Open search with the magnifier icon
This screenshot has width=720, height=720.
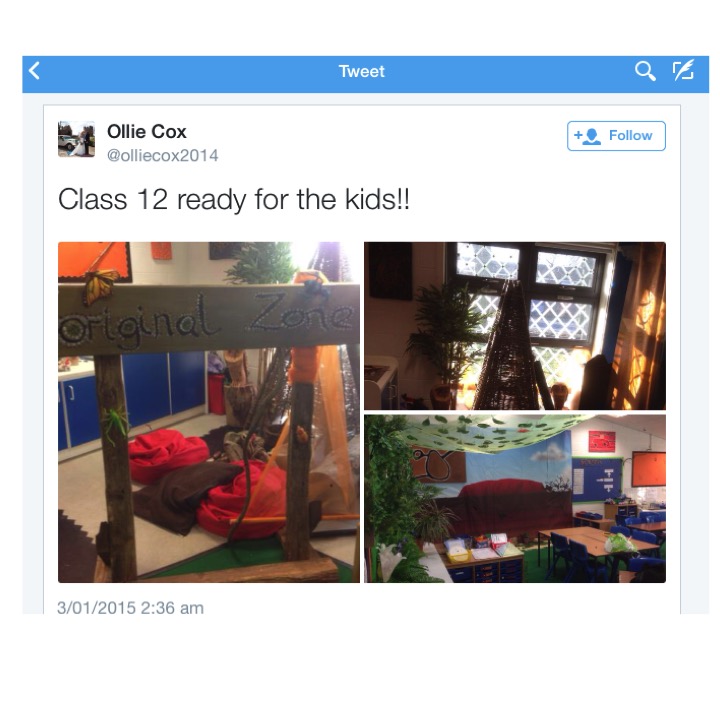[x=645, y=71]
